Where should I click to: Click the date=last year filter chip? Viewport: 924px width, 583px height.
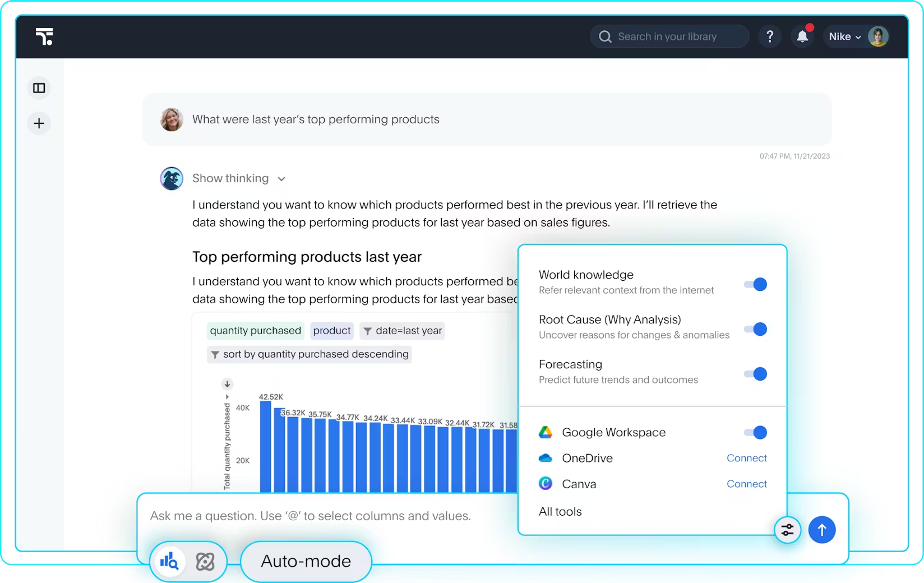click(x=403, y=331)
